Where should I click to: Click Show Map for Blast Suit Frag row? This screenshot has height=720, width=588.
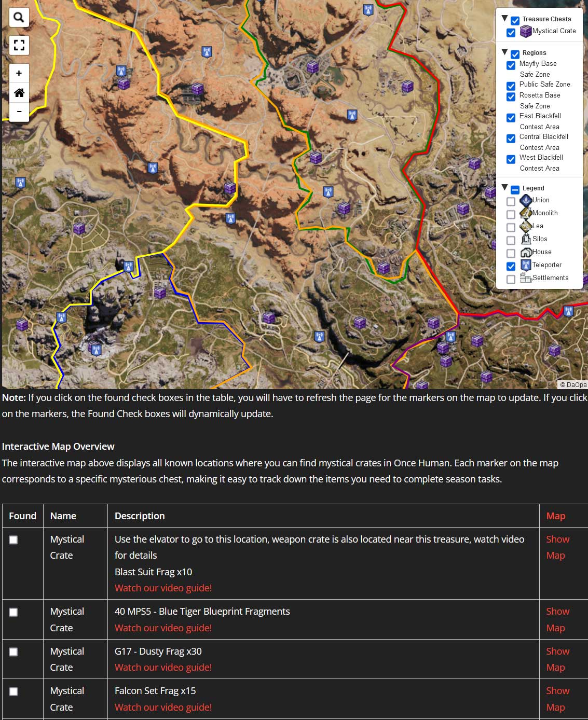tap(557, 547)
